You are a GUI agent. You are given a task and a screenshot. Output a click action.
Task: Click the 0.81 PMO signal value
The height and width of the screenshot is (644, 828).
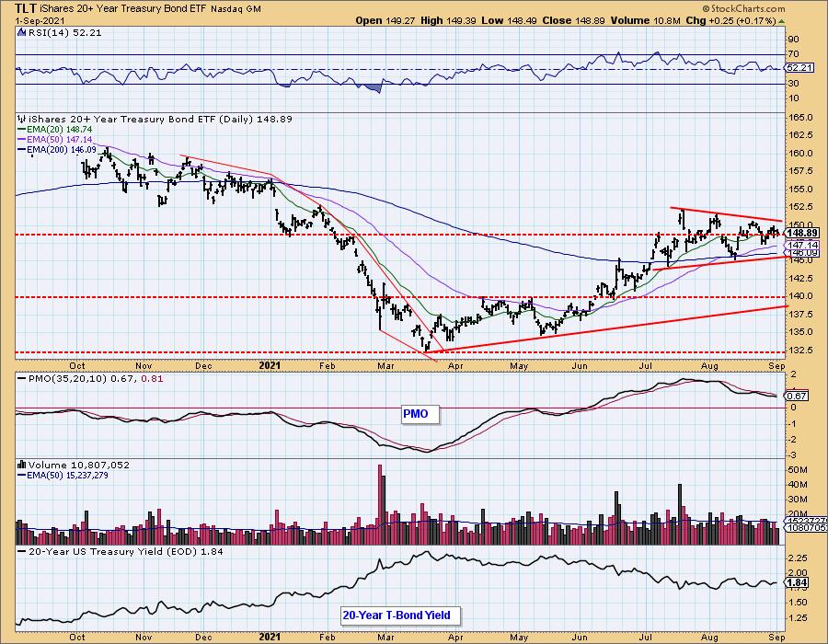coord(153,379)
